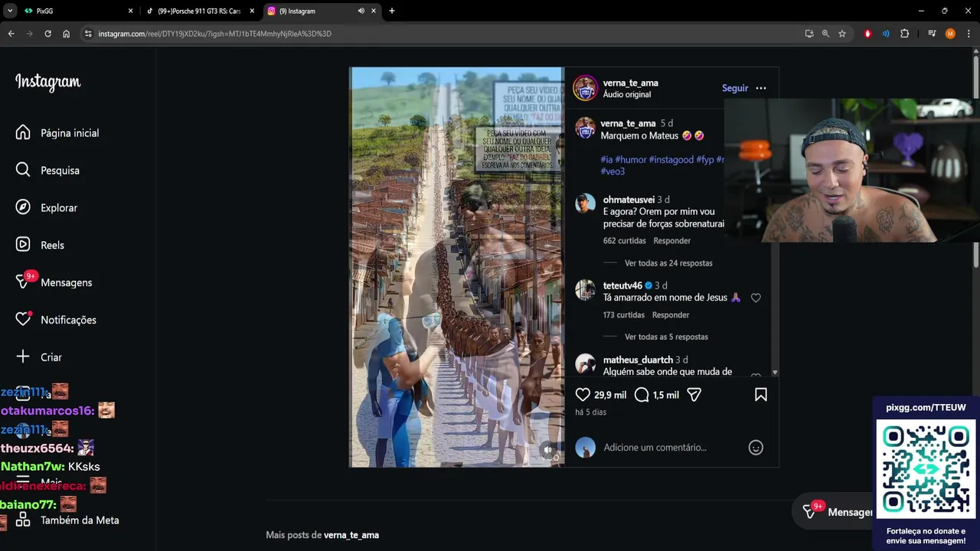Click the comment input field
Viewport: 980px width, 551px height.
coord(666,448)
